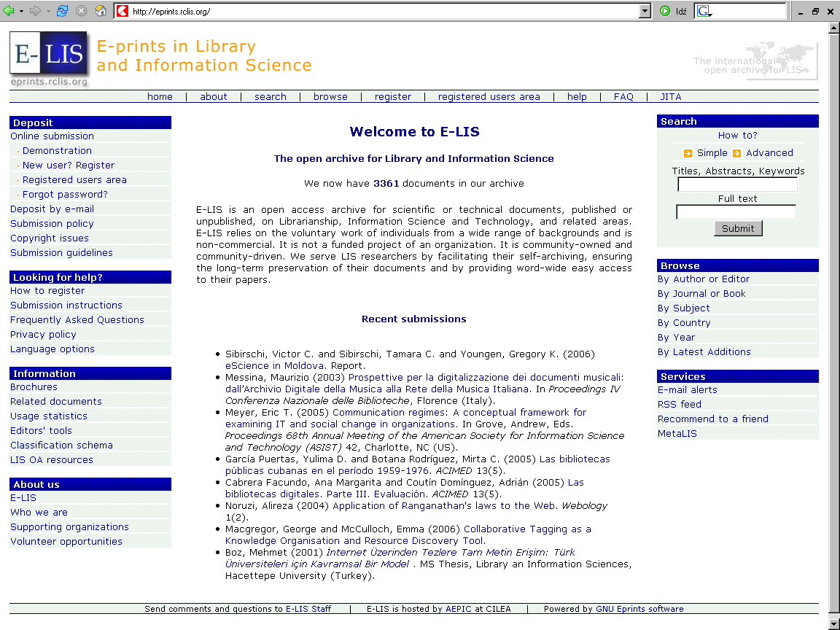
Task: Click the Stop loading icon
Action: (82, 11)
